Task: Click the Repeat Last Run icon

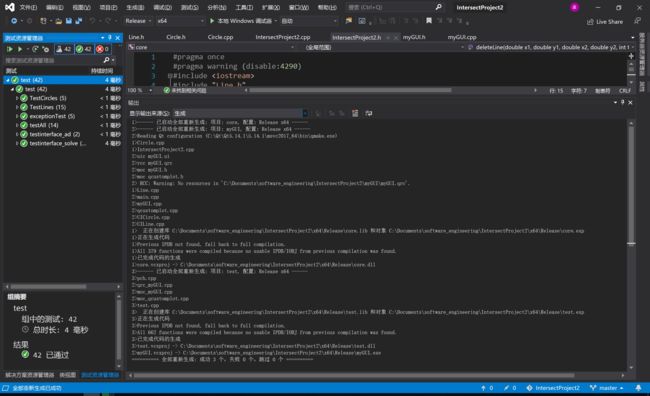Action: pyautogui.click(x=35, y=49)
